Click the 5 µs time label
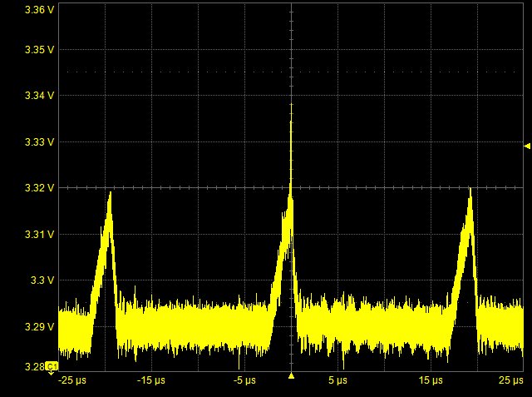Viewport: 532px width, 397px height. coord(337,381)
